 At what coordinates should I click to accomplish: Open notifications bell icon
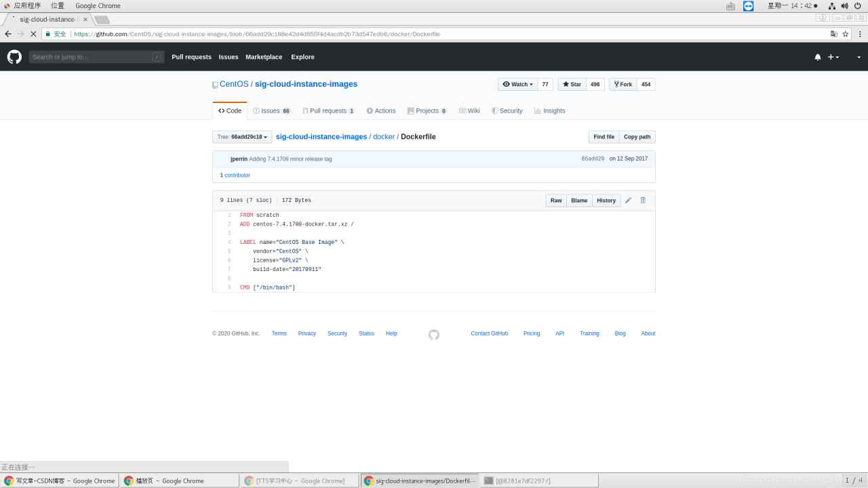point(818,57)
